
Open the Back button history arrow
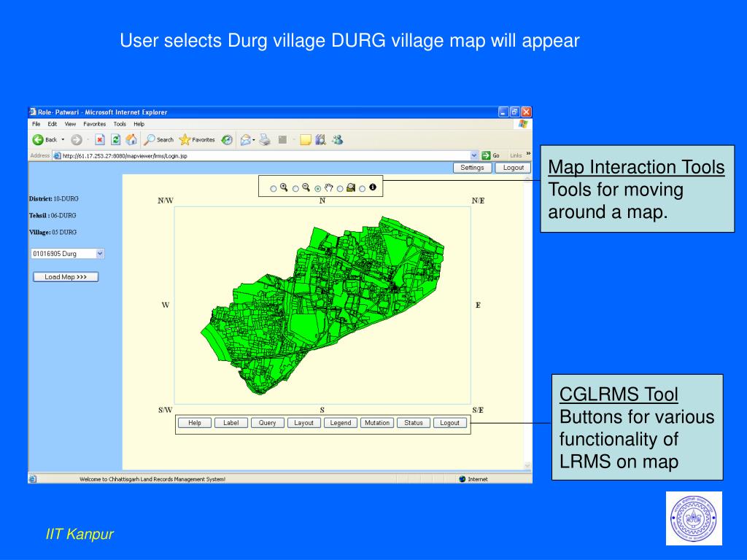(63, 139)
